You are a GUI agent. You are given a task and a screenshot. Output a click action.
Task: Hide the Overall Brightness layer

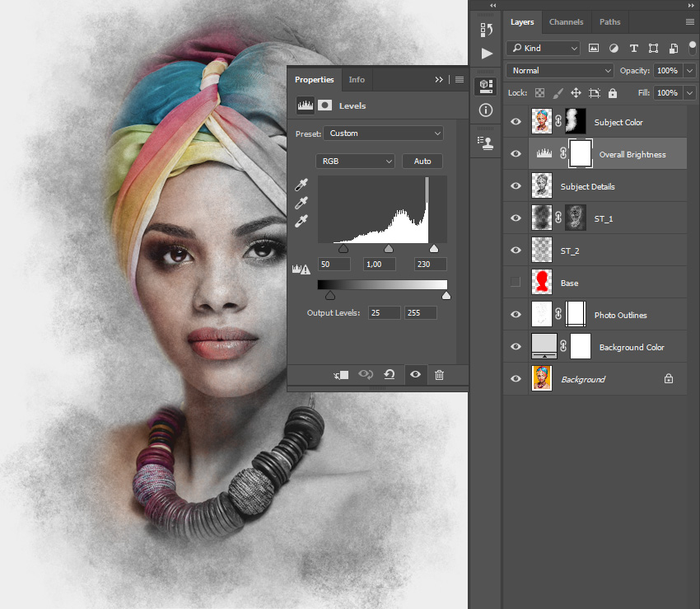point(516,154)
